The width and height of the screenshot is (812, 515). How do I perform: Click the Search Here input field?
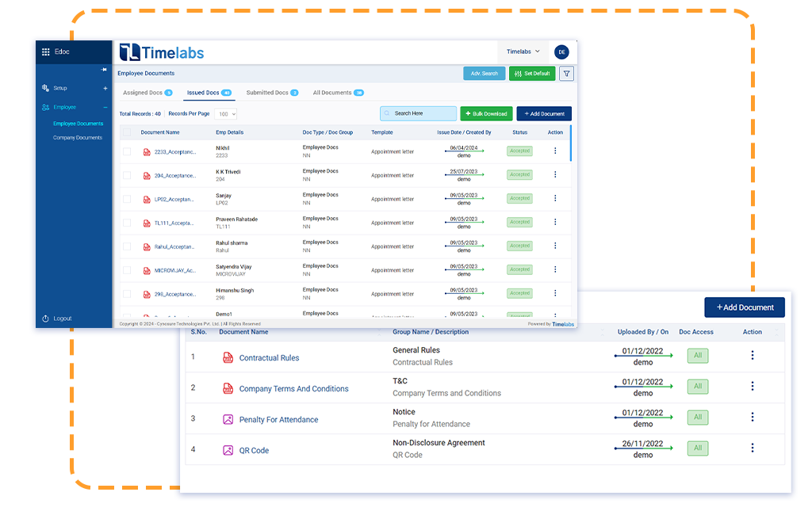pos(419,113)
